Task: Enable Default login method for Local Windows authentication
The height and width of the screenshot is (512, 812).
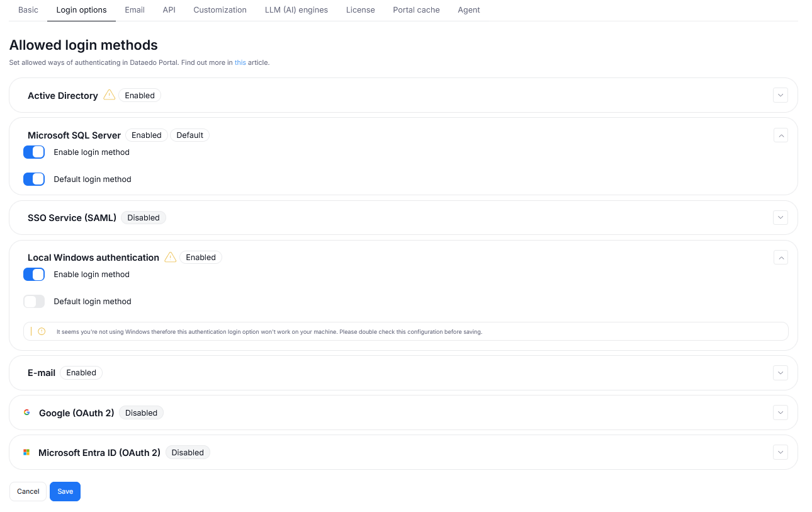Action: pos(34,301)
